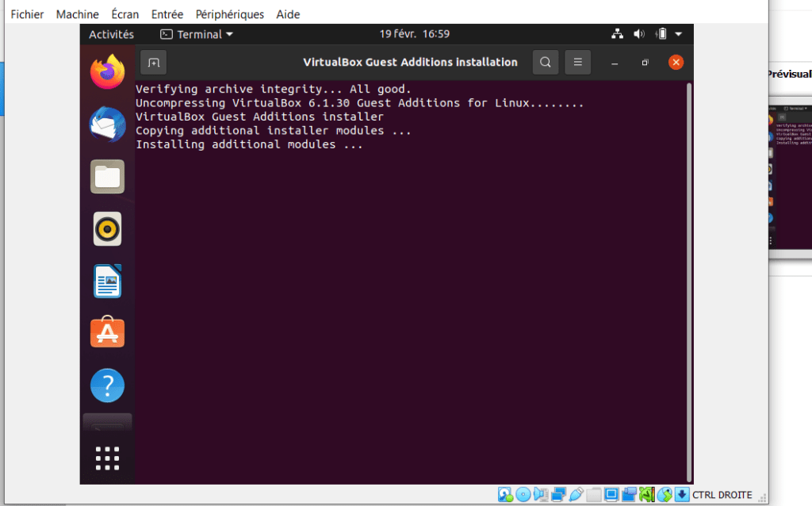Click the shared folders status icon

593,495
